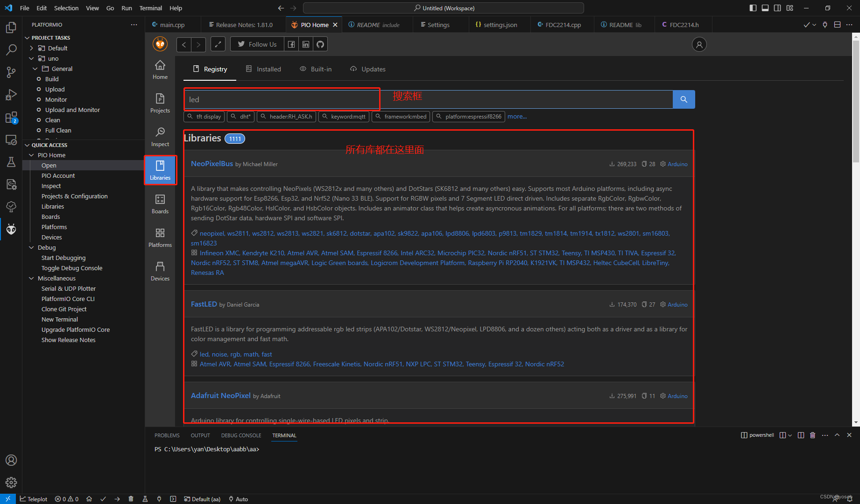The width and height of the screenshot is (860, 504).
Task: Open the PROBLEMS panel tab
Action: point(167,435)
